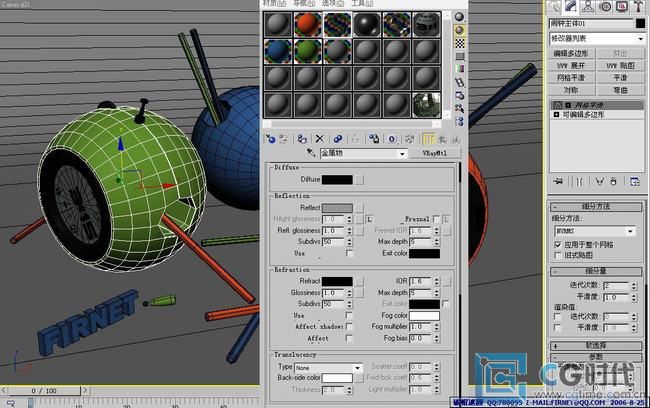Open the 导航 menu in material editor
Viewport: 650px width, 408px height.
pos(304,3)
